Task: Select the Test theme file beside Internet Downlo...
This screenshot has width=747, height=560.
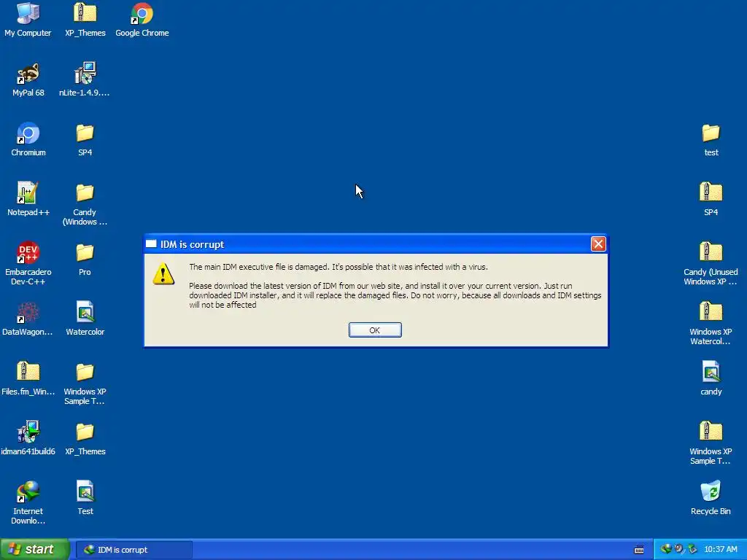Action: [x=85, y=498]
